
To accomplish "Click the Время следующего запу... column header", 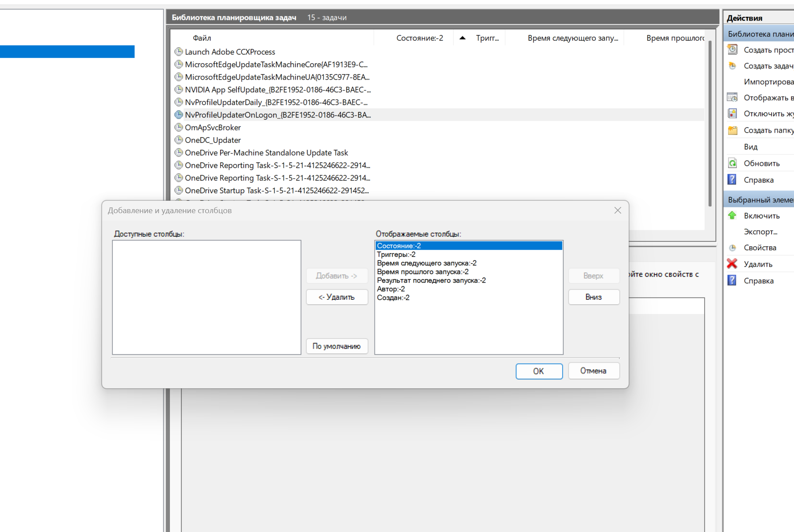I will [565, 38].
